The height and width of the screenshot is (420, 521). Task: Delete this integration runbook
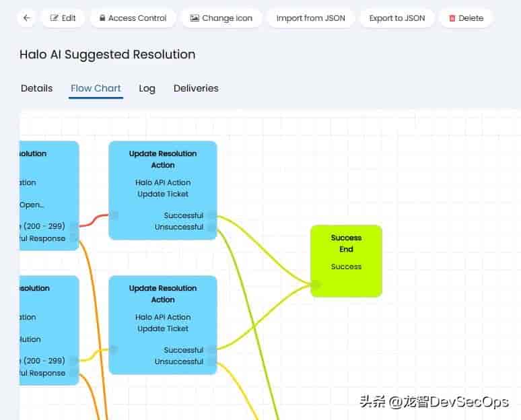[466, 18]
